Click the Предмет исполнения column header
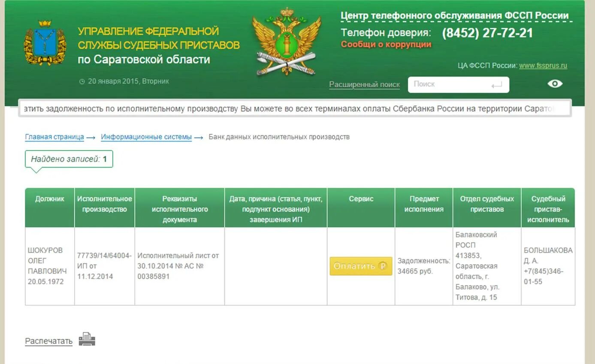The image size is (595, 364). click(x=424, y=208)
